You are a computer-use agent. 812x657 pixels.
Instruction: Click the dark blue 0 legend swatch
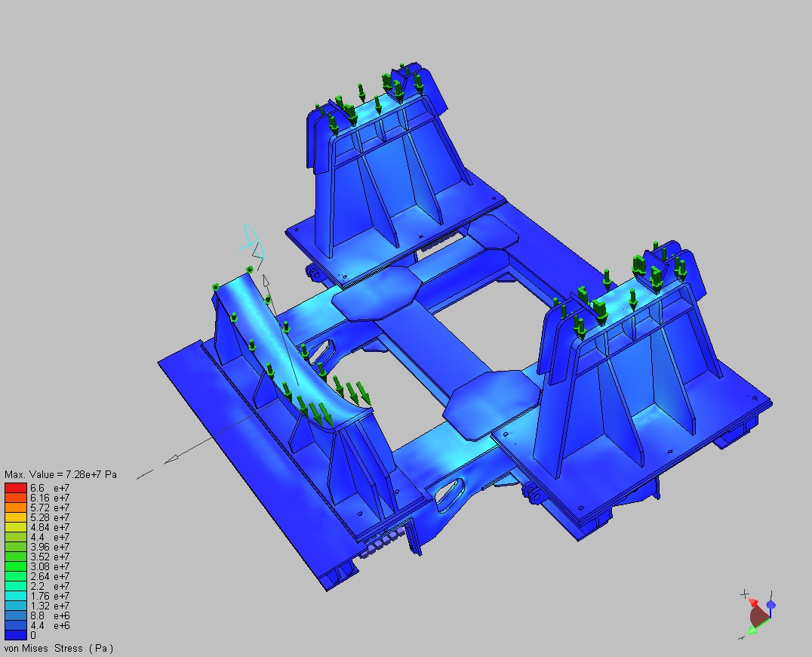(x=16, y=635)
